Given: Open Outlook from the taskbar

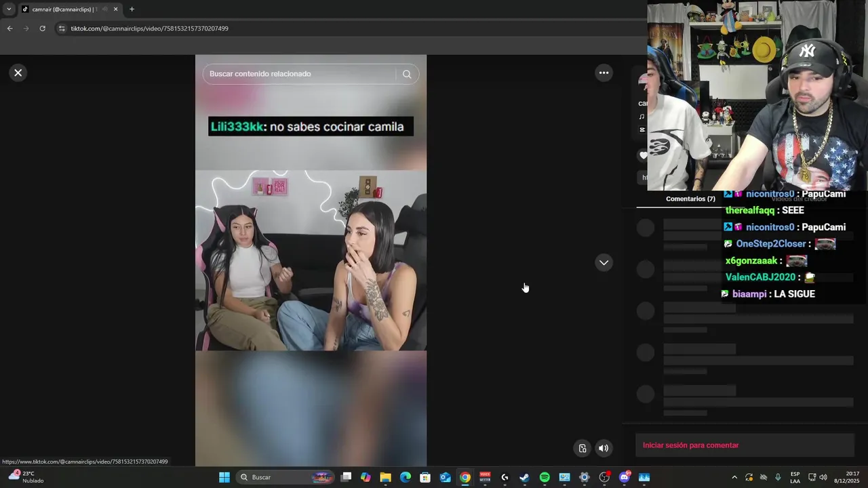Looking at the screenshot, I should 445,477.
